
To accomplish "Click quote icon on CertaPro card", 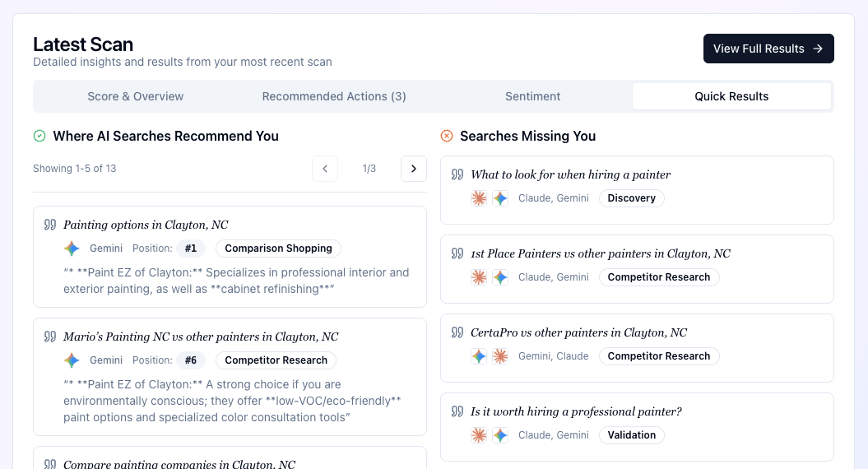I will [457, 332].
